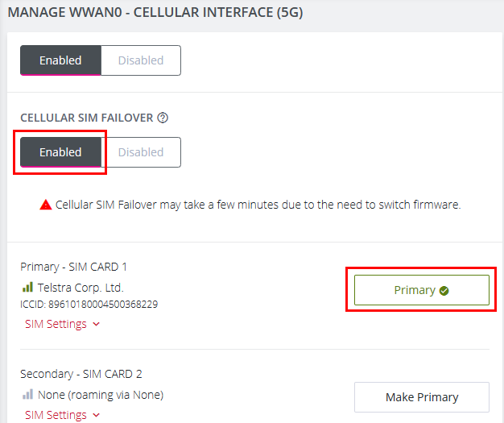Click the red warning triangle icon

46,205
